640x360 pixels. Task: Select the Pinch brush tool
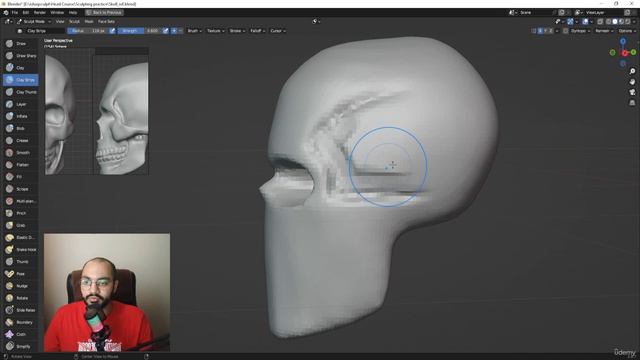pos(20,213)
